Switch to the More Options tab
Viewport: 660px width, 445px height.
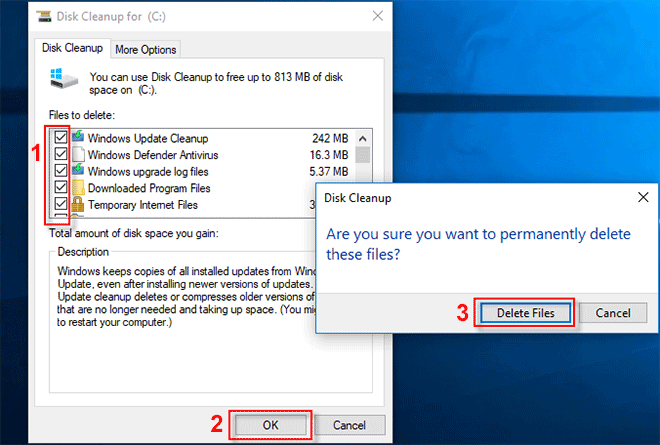coord(146,50)
